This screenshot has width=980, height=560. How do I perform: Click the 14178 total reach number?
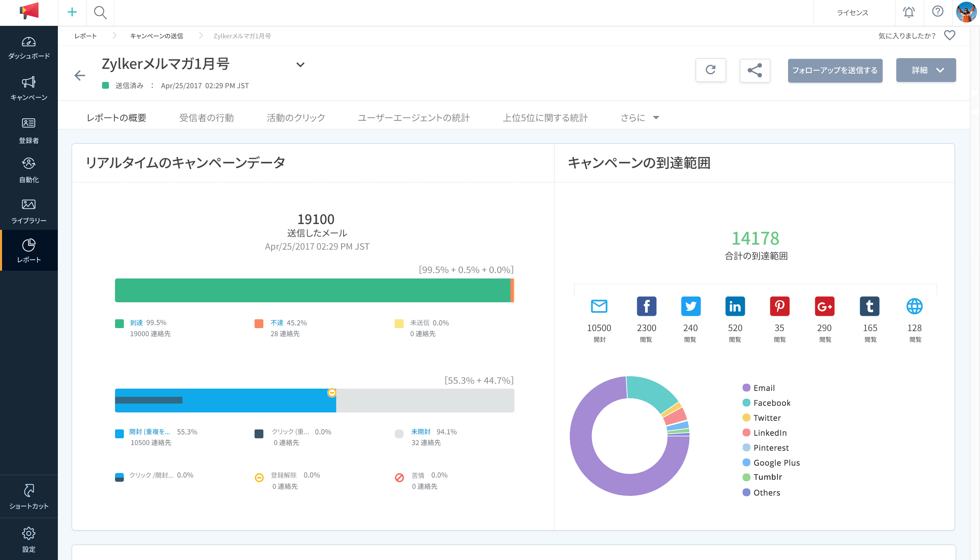tap(756, 238)
